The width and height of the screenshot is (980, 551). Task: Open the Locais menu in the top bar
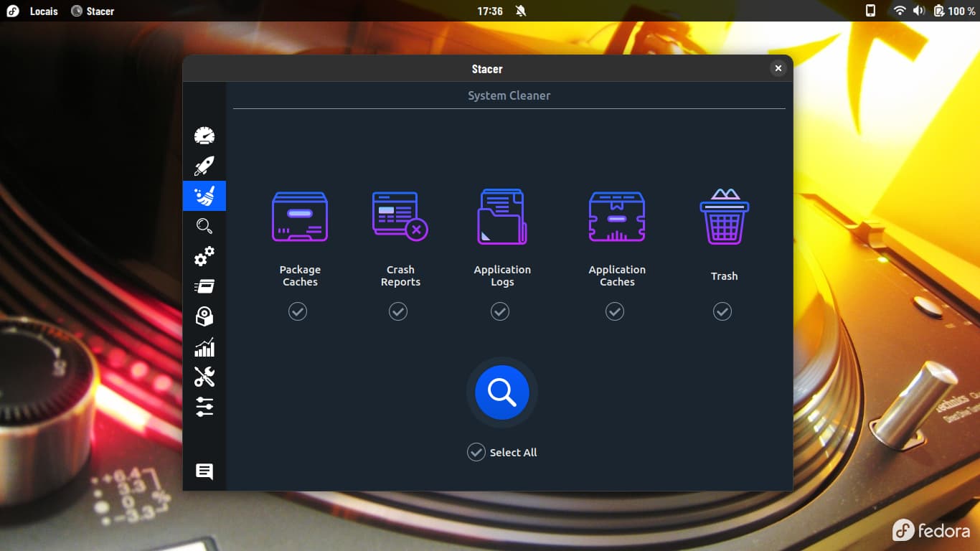pyautogui.click(x=44, y=11)
